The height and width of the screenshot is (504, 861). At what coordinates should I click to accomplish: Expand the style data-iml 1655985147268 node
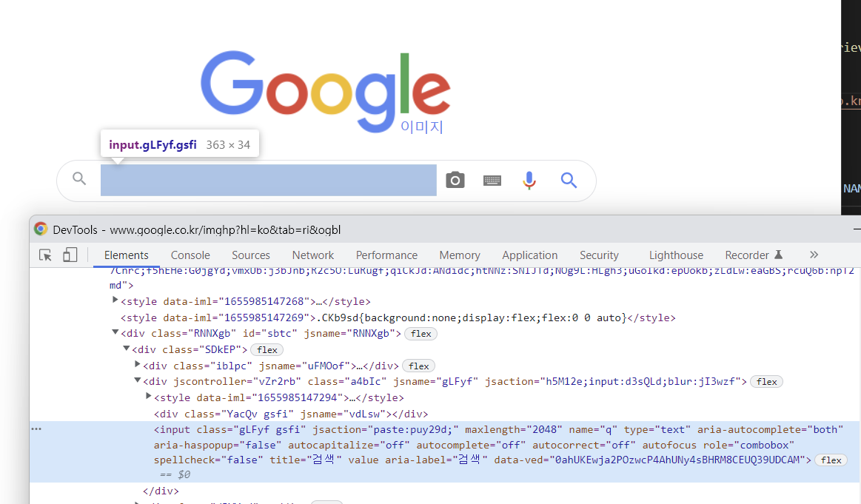tap(115, 300)
